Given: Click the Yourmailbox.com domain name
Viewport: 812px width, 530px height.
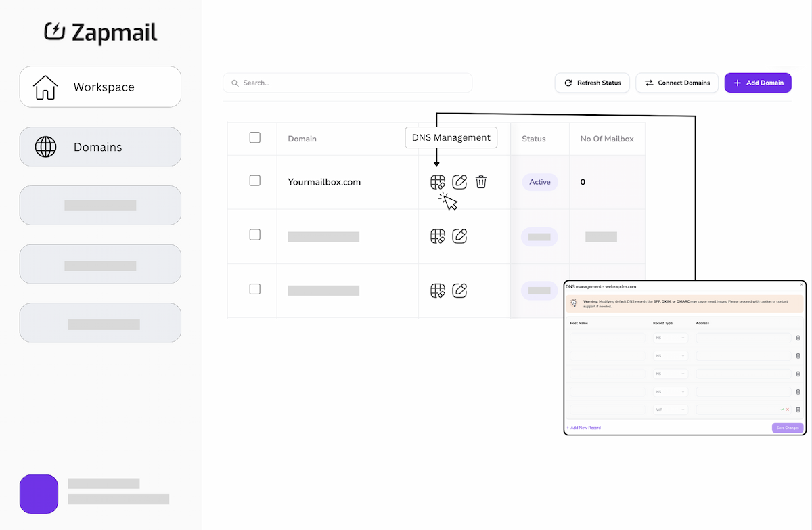Looking at the screenshot, I should coord(324,182).
